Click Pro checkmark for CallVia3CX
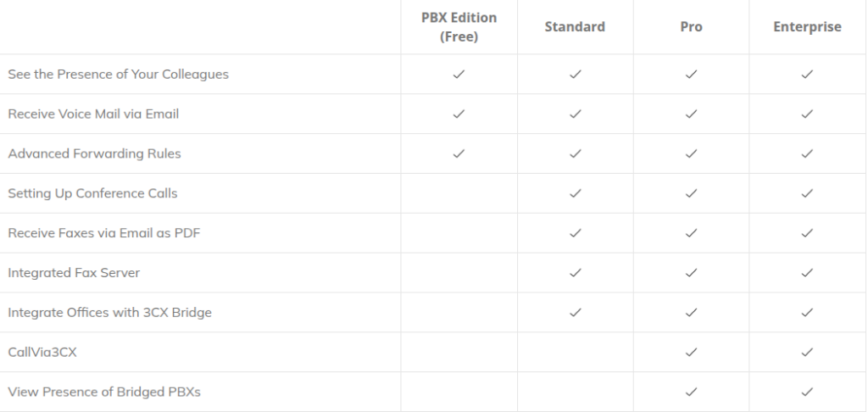Image resolution: width=868 pixels, height=412 pixels. click(691, 352)
